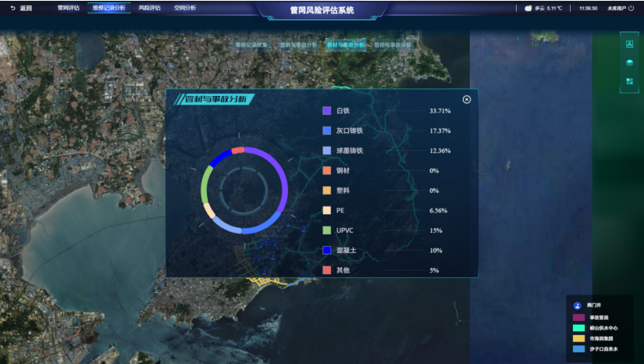Click the grid dashboard tool icon
Image resolution: width=644 pixels, height=364 pixels.
click(x=629, y=81)
